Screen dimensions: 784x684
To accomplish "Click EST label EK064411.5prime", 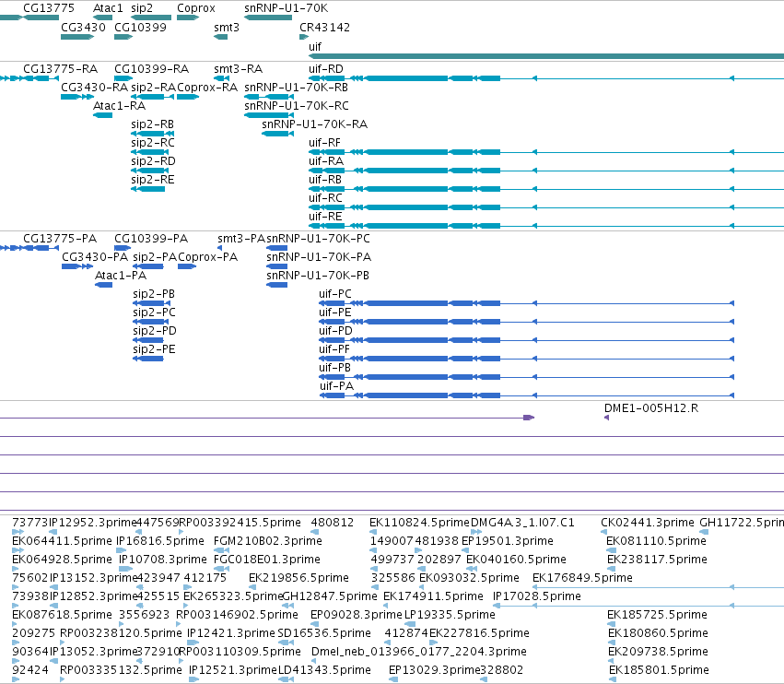I will 62,541.
